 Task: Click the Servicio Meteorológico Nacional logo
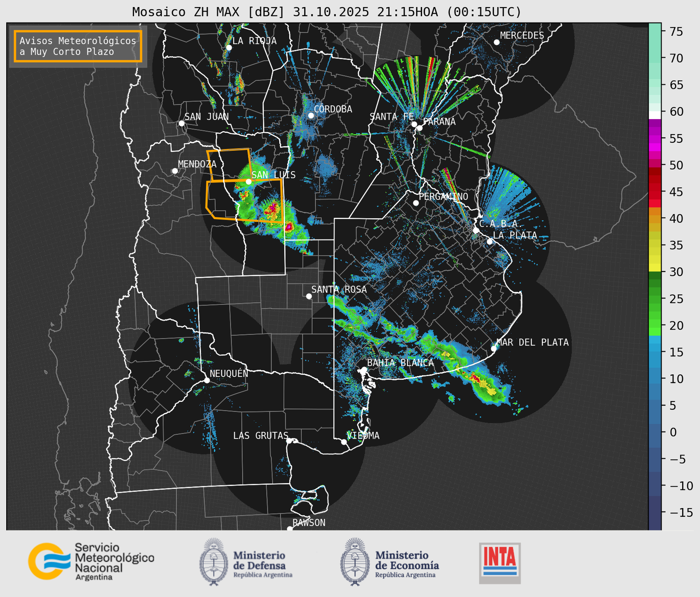(x=90, y=561)
